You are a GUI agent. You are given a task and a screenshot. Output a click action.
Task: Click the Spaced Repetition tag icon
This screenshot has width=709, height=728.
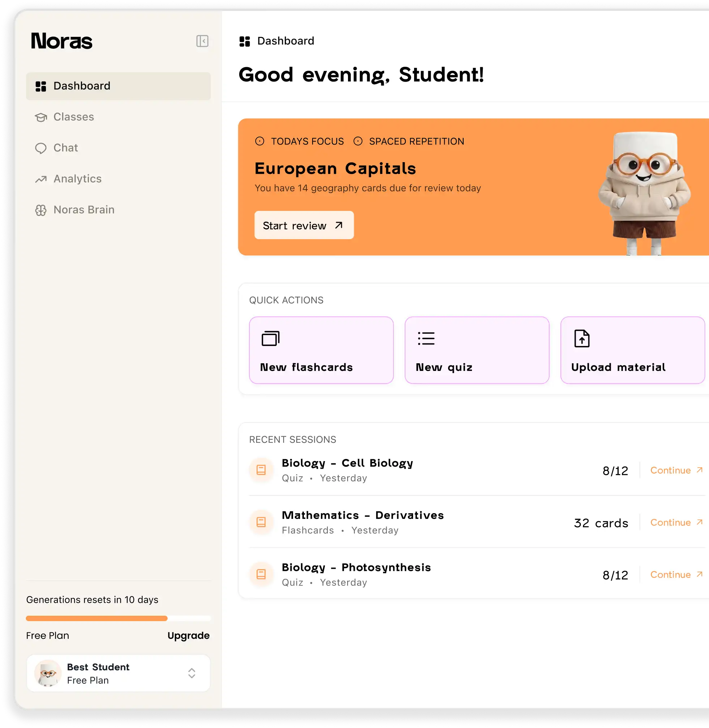(358, 141)
